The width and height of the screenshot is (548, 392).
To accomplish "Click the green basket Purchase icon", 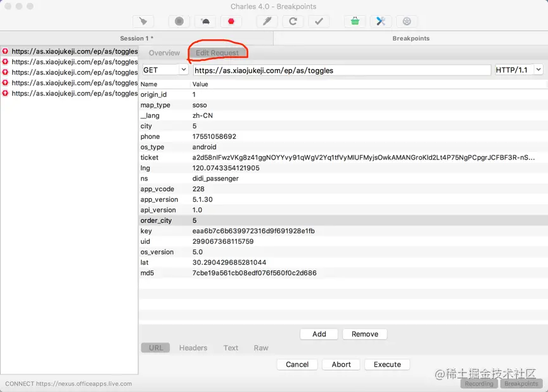I will (355, 22).
